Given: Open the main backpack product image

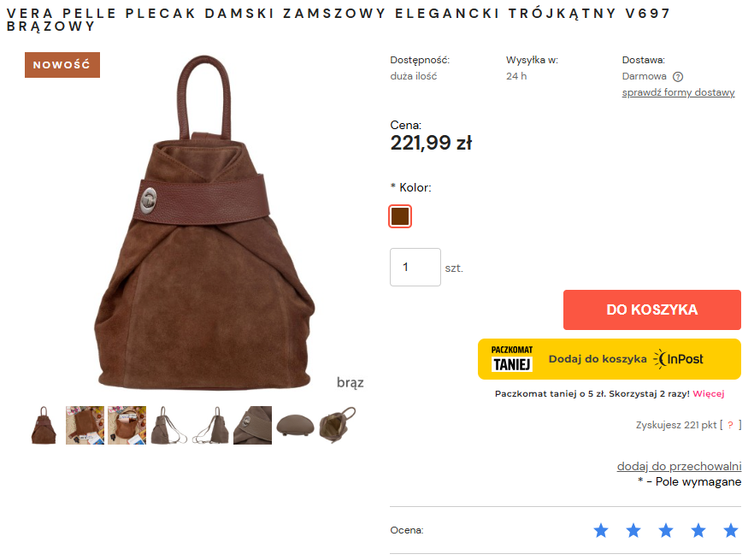Looking at the screenshot, I should click(205, 222).
